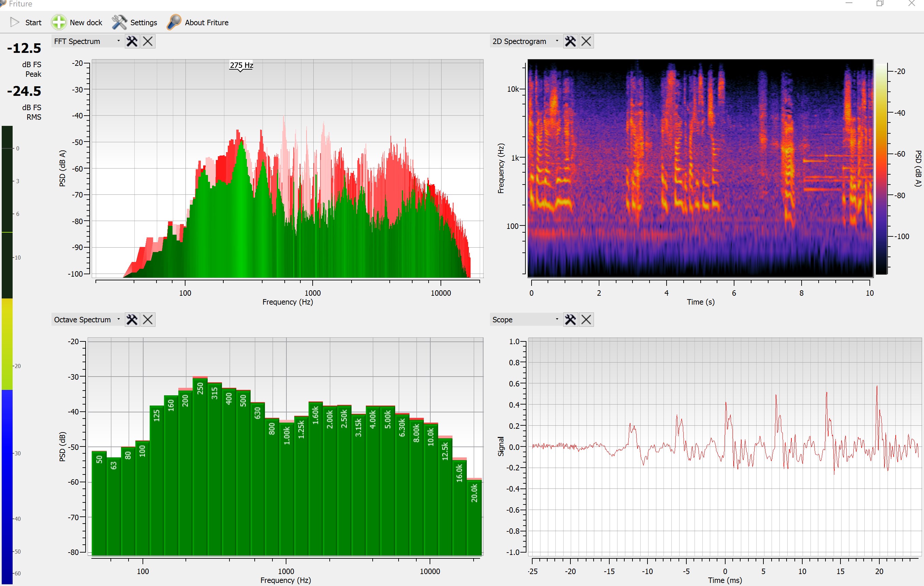The image size is (924, 586).
Task: Click the 250 Hz octave band bar
Action: pyautogui.click(x=200, y=460)
